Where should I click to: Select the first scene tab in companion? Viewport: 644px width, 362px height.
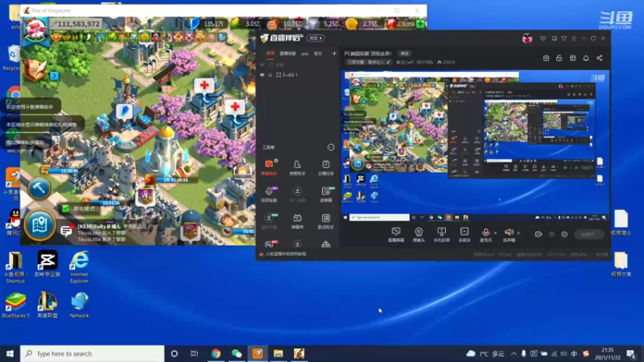(x=270, y=53)
